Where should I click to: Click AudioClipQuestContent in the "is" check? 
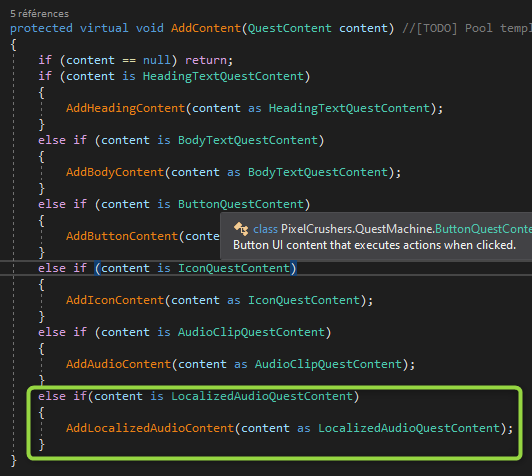click(x=251, y=332)
